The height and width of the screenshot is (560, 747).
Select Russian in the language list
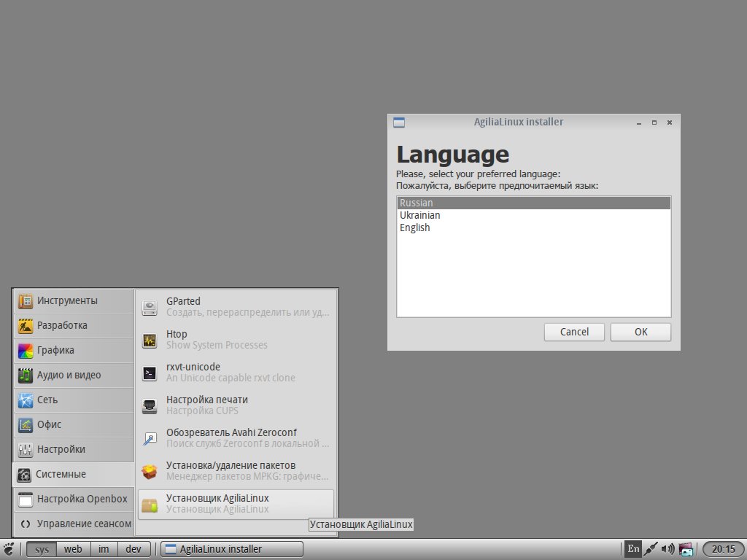click(x=533, y=203)
